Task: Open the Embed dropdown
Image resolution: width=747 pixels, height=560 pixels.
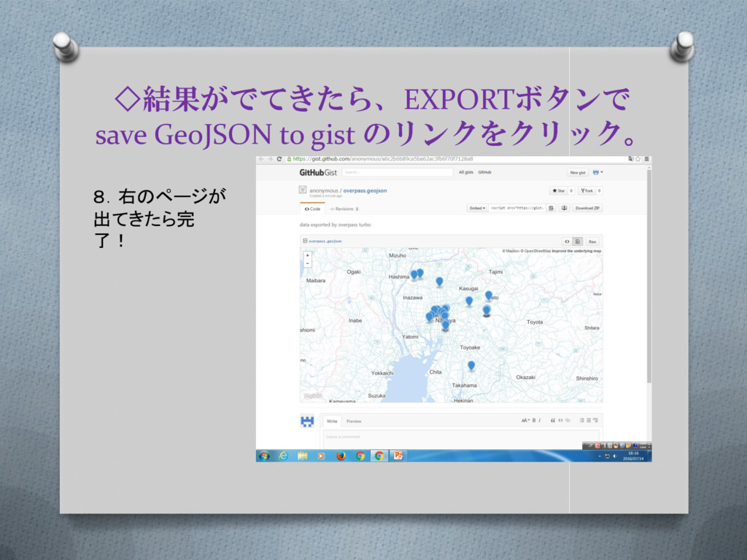Action: coord(477,208)
